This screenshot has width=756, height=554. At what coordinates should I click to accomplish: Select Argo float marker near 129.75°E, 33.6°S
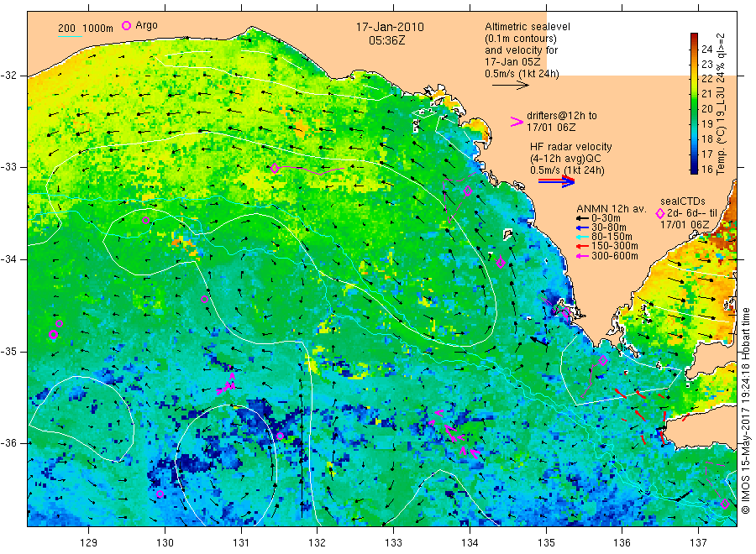point(145,221)
